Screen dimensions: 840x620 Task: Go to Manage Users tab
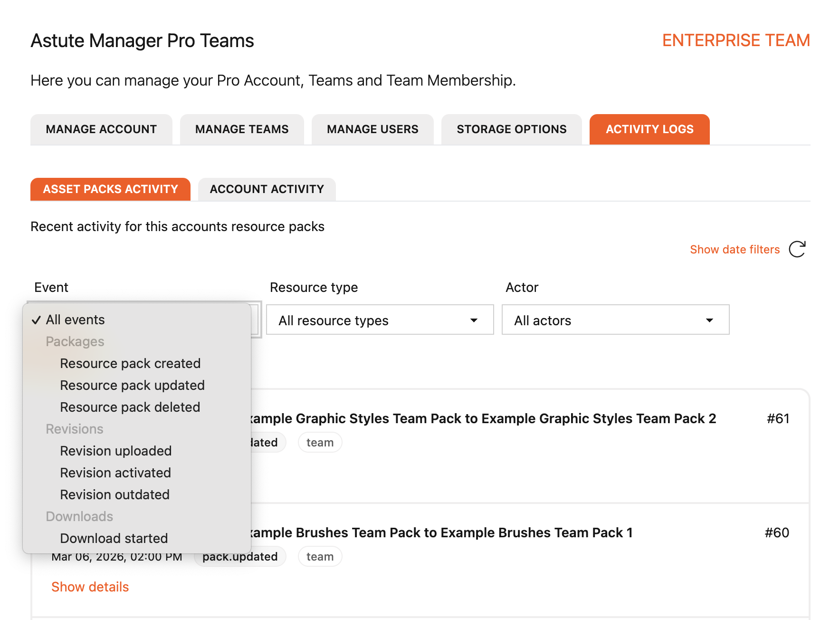point(372,129)
